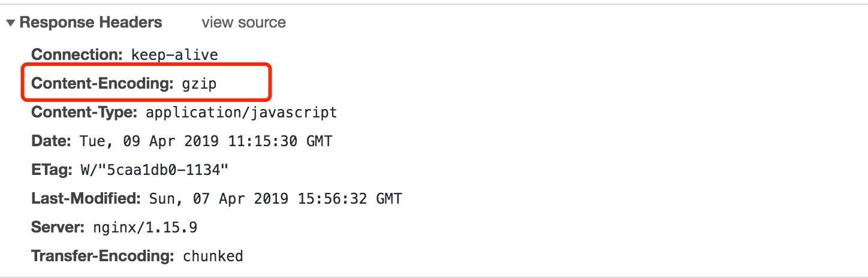
Task: Click the nginx/1.15.9 server value
Action: point(145,228)
